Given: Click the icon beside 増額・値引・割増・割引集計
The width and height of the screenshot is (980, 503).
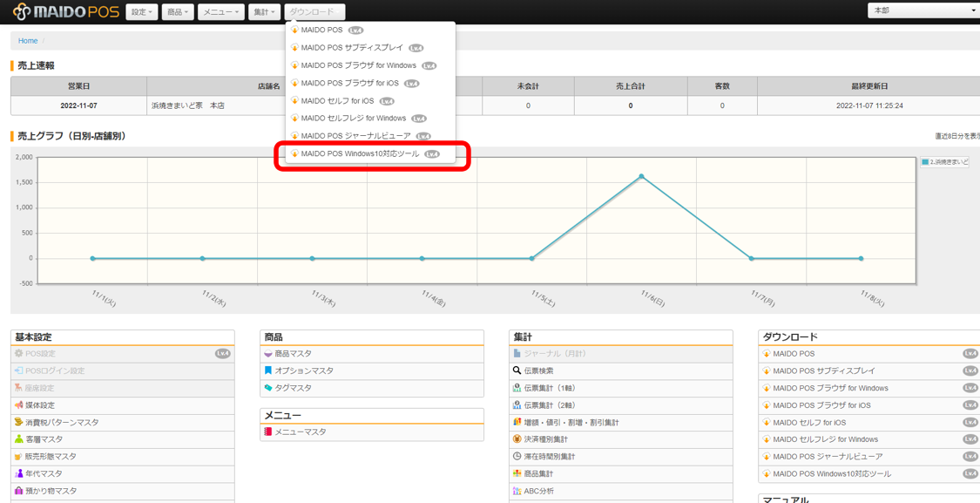Looking at the screenshot, I should [x=517, y=422].
